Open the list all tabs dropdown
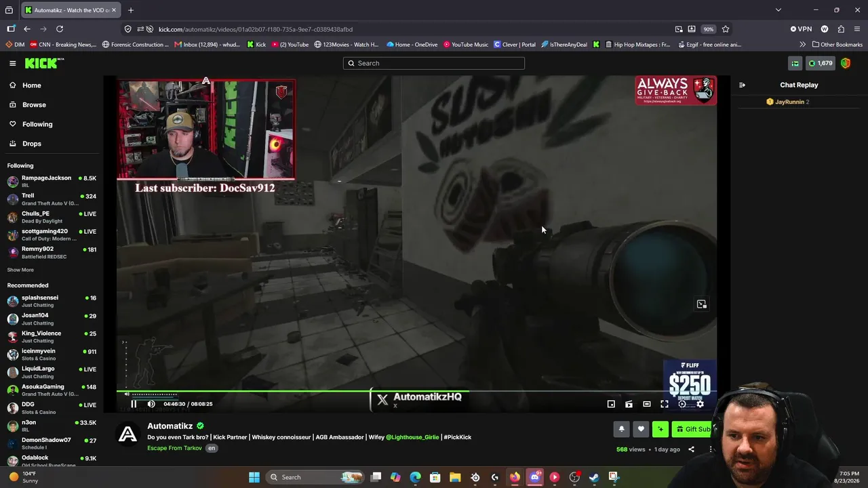The width and height of the screenshot is (868, 488). 778,10
